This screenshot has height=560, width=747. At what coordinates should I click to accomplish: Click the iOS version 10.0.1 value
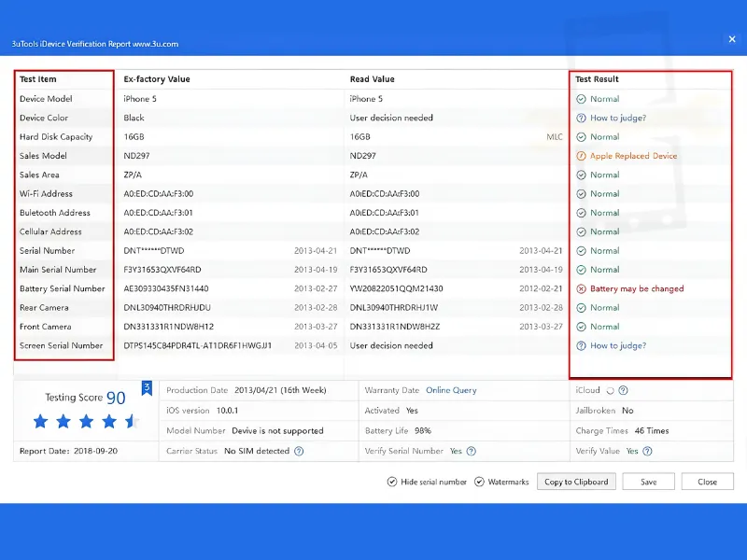[x=227, y=411]
